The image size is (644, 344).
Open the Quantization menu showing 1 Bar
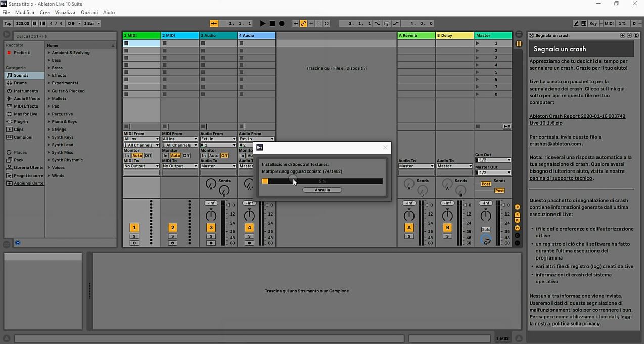click(x=91, y=23)
